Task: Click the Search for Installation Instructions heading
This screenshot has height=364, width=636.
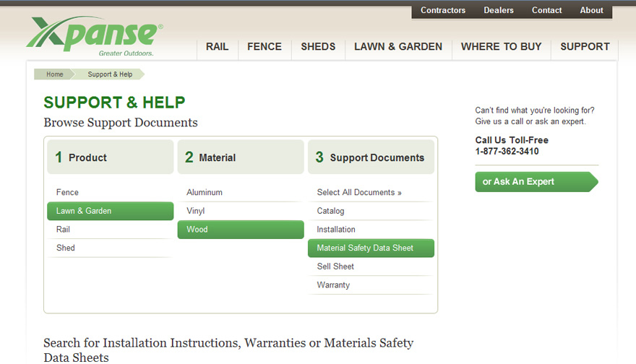Action: point(228,350)
